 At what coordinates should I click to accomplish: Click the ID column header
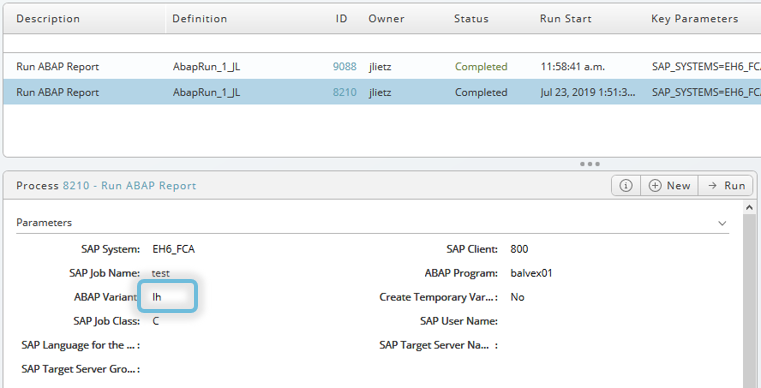pyautogui.click(x=341, y=18)
